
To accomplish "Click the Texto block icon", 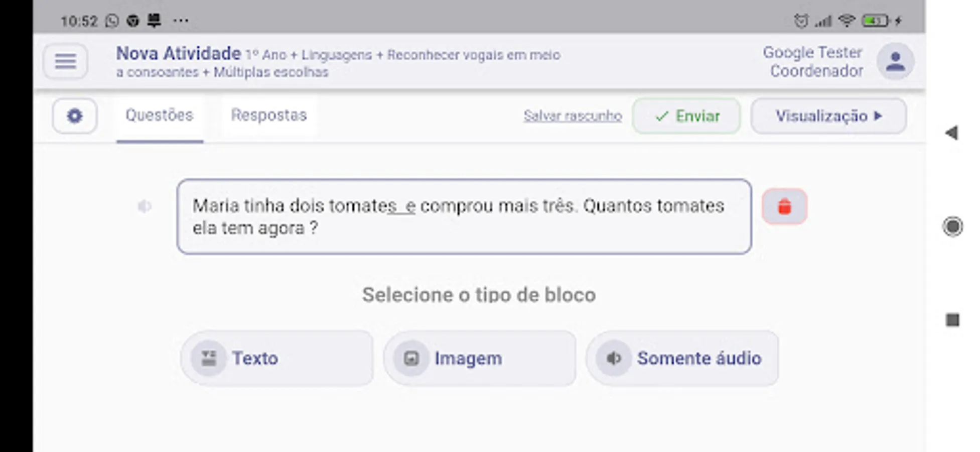I will [x=209, y=358].
